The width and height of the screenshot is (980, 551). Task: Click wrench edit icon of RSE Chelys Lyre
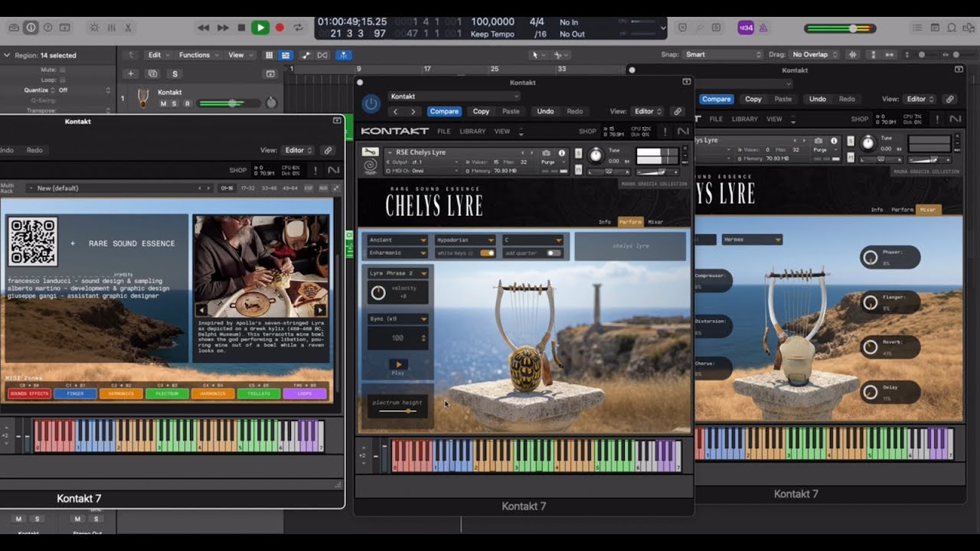370,152
